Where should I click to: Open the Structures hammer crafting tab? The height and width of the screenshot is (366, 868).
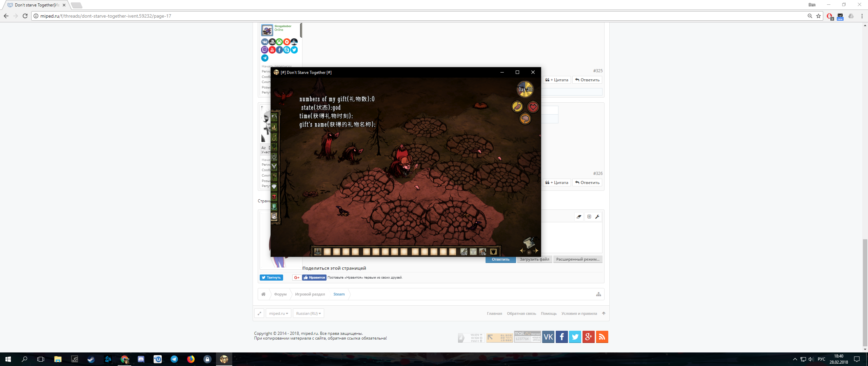274,177
